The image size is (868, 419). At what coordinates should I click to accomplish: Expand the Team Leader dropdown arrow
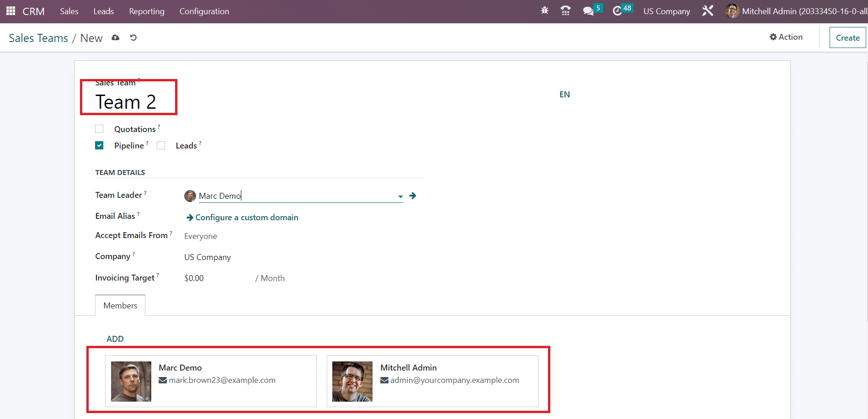(x=400, y=196)
